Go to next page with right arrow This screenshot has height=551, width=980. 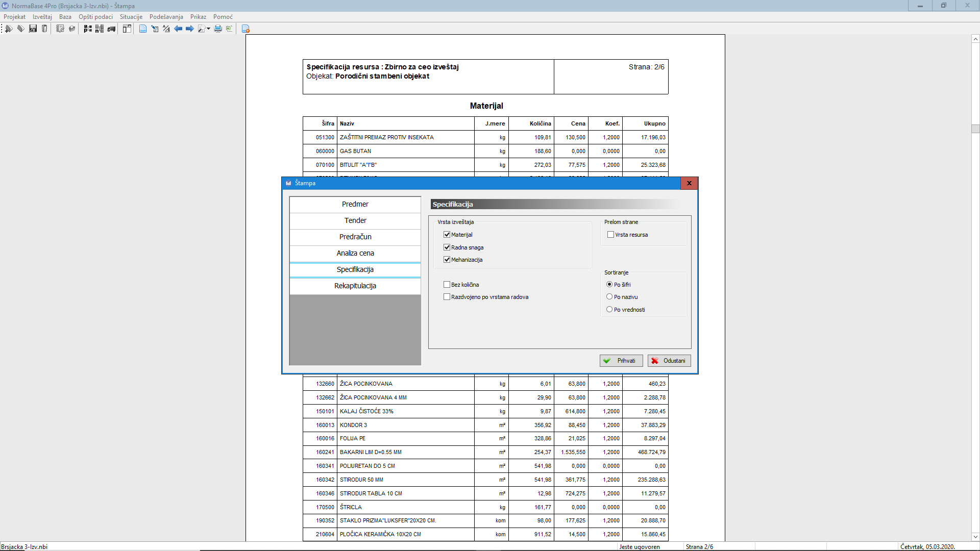point(189,29)
